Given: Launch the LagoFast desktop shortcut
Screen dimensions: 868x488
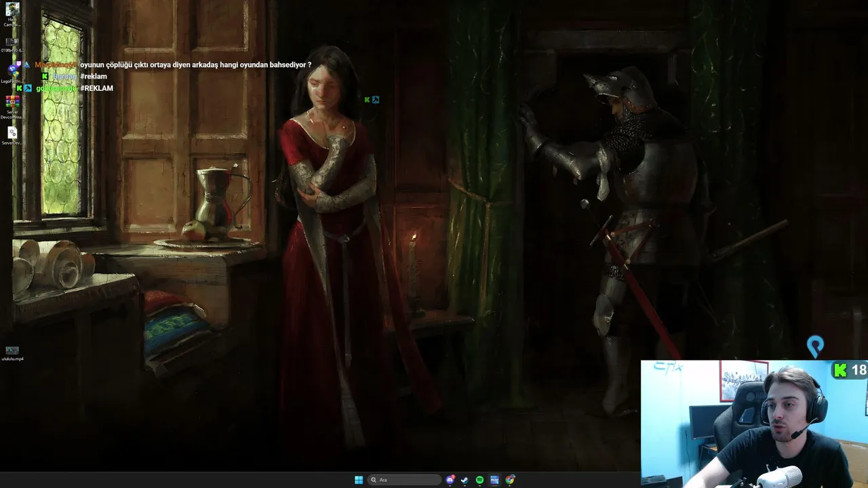Looking at the screenshot, I should point(12,73).
